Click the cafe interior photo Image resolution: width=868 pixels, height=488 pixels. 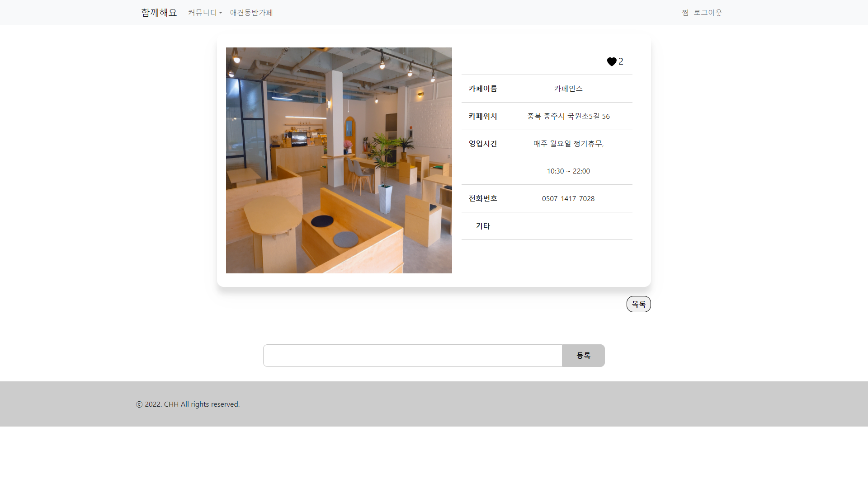coord(339,160)
